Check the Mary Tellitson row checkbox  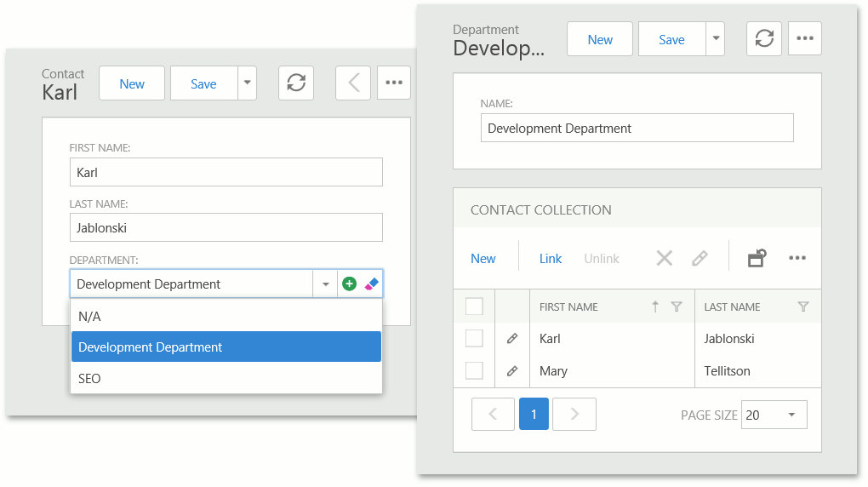coord(474,370)
